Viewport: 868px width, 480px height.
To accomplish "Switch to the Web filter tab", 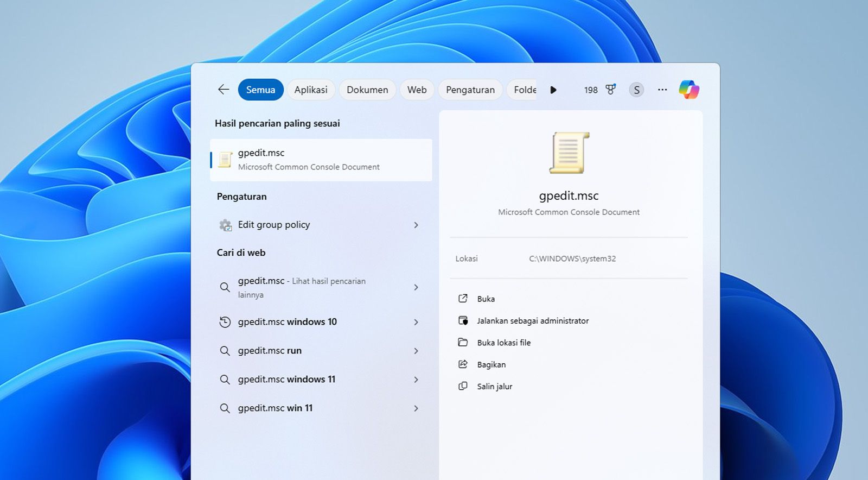I will (417, 90).
